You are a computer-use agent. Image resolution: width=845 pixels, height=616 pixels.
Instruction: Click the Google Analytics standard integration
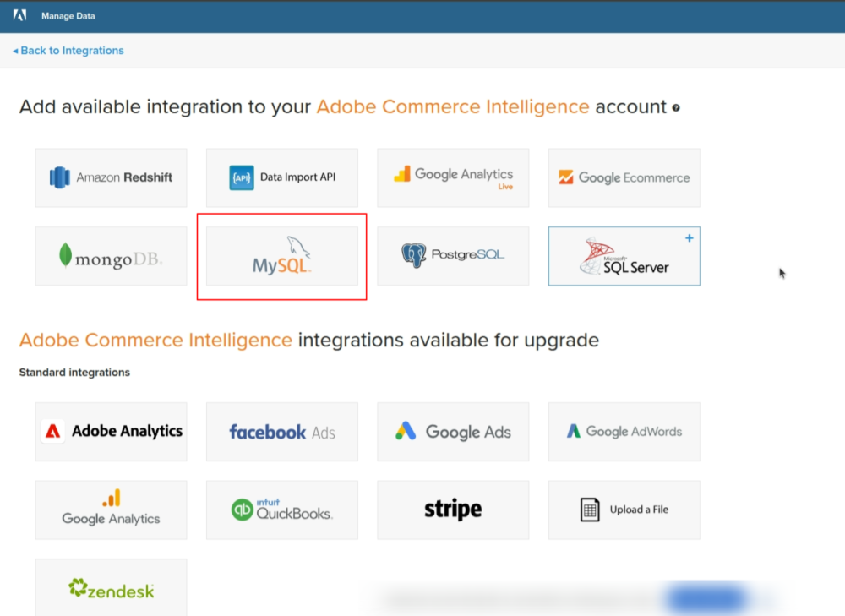pyautogui.click(x=111, y=510)
